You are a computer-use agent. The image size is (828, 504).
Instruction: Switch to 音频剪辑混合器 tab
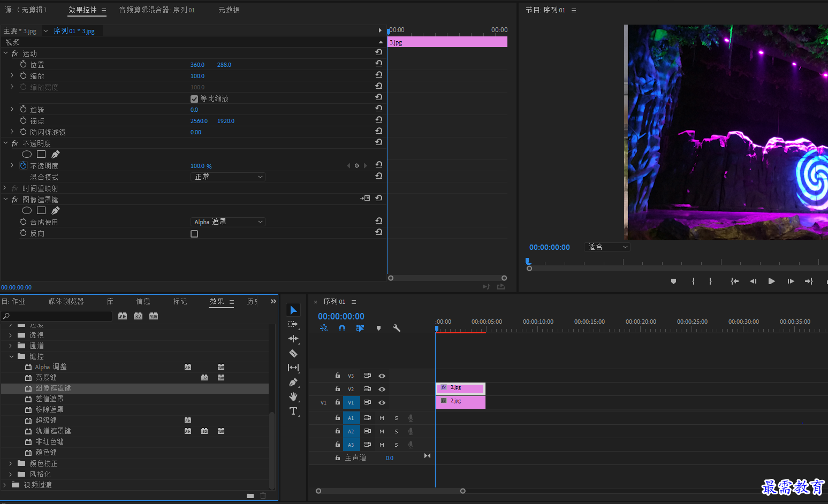click(x=157, y=10)
